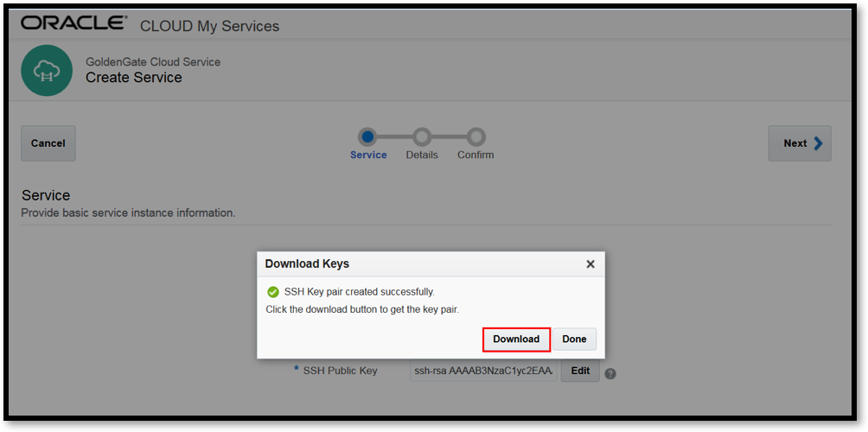Click the GoldenGate Cloud Service text
The width and height of the screenshot is (868, 432).
(x=153, y=62)
